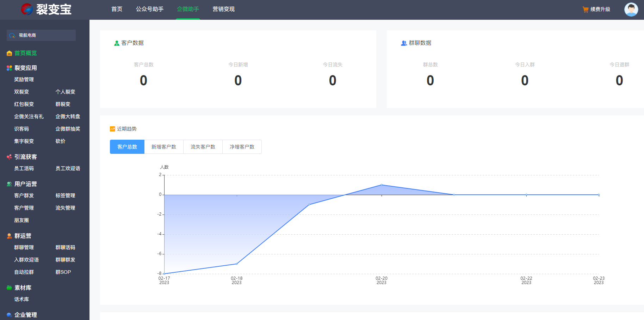The height and width of the screenshot is (320, 644).
Task: Switch to the 流失客户数 trend tab
Action: click(x=203, y=147)
